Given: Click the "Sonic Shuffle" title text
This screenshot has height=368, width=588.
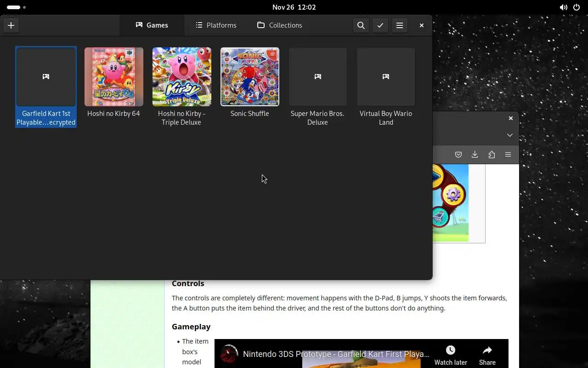Looking at the screenshot, I should pyautogui.click(x=250, y=114).
